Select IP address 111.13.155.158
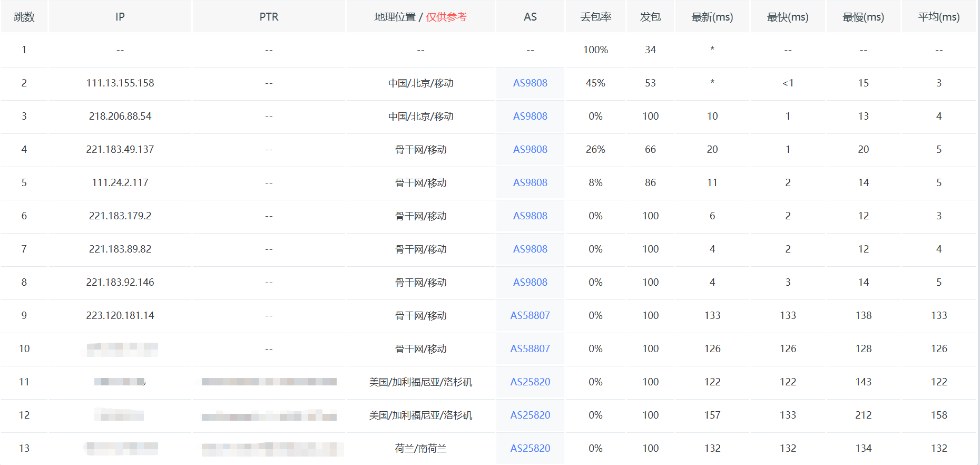This screenshot has height=465, width=980. 120,83
